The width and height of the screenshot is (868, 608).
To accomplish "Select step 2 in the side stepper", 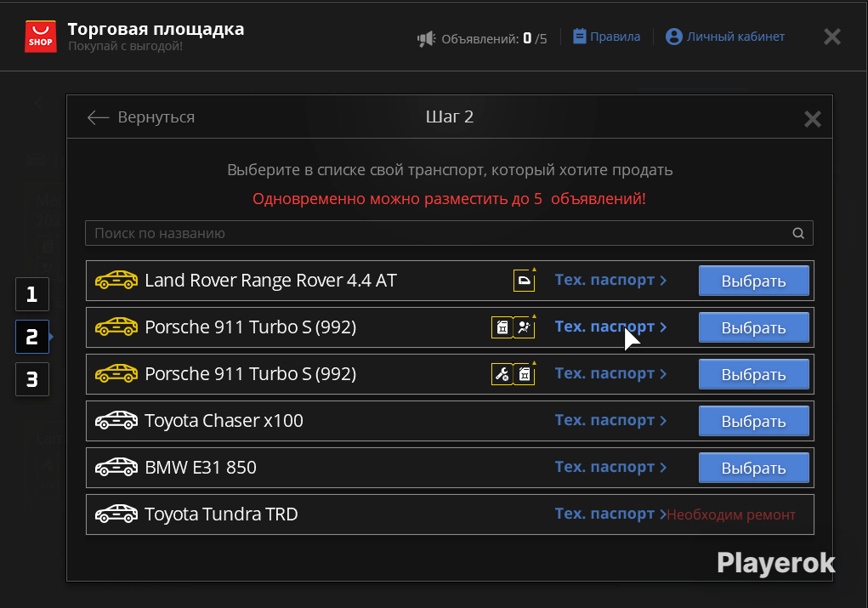I will pos(32,337).
